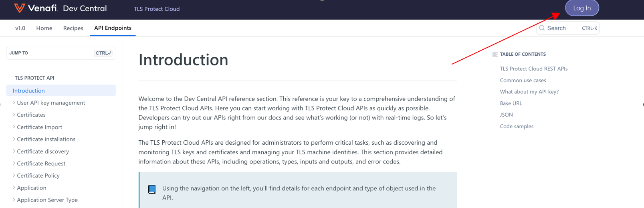Select the API Endpoints tab
The height and width of the screenshot is (208, 644).
point(113,28)
